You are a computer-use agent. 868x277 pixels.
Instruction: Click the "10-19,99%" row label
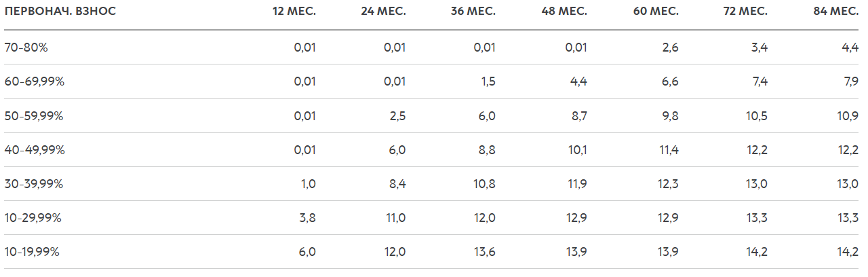(33, 252)
